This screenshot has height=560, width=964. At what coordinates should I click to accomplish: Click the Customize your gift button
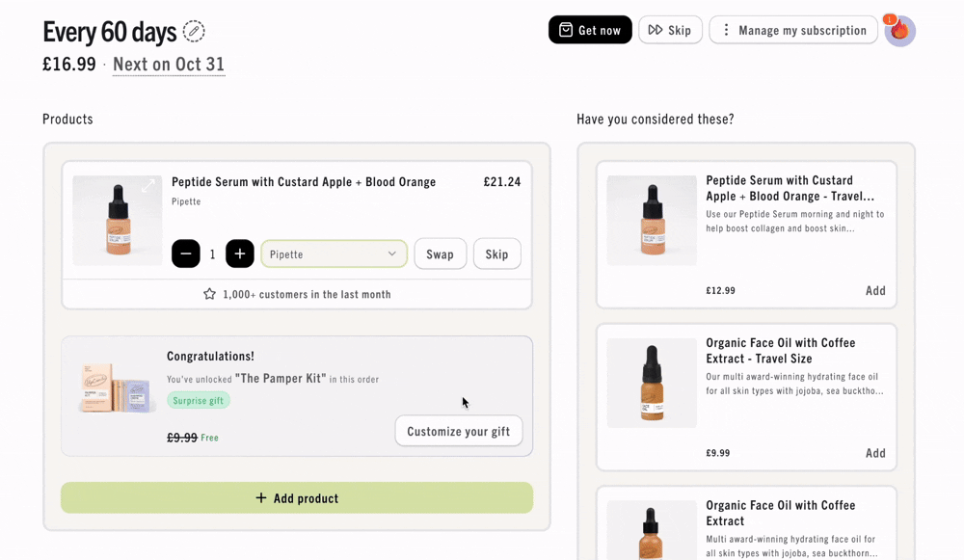click(x=459, y=431)
